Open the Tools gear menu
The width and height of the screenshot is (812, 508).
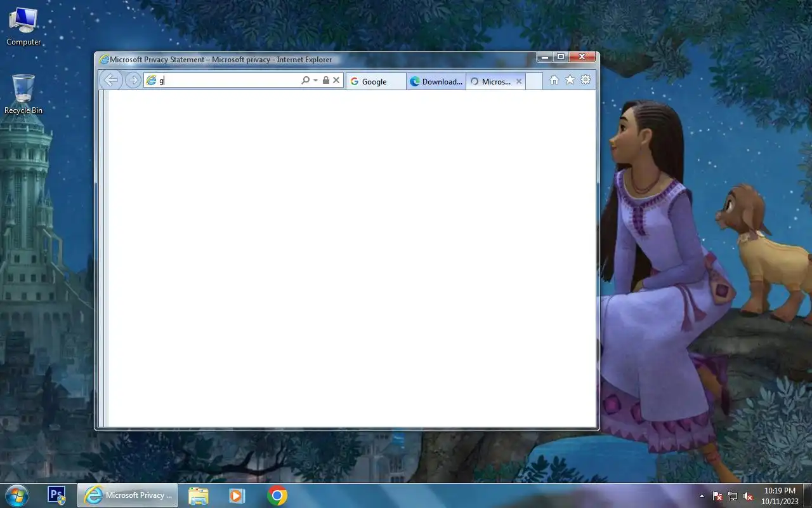click(x=586, y=80)
